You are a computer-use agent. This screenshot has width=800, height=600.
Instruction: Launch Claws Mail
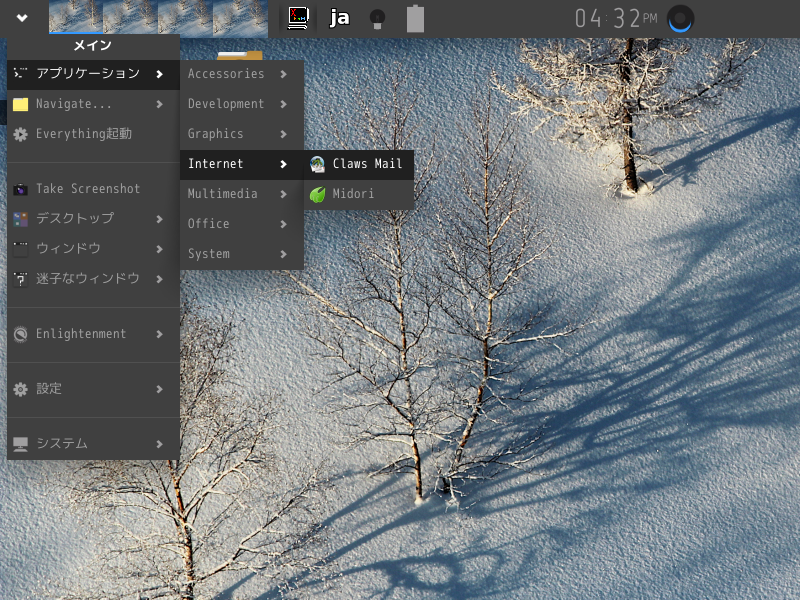coord(359,164)
